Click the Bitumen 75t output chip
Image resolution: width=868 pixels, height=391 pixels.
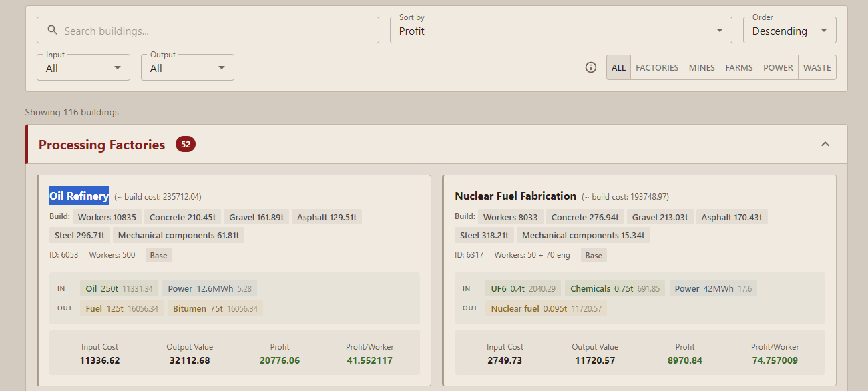coord(215,308)
